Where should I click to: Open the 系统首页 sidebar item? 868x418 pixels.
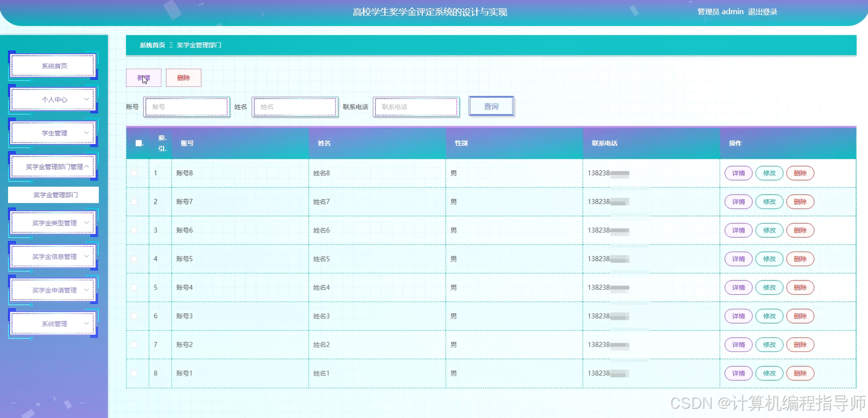(x=53, y=66)
